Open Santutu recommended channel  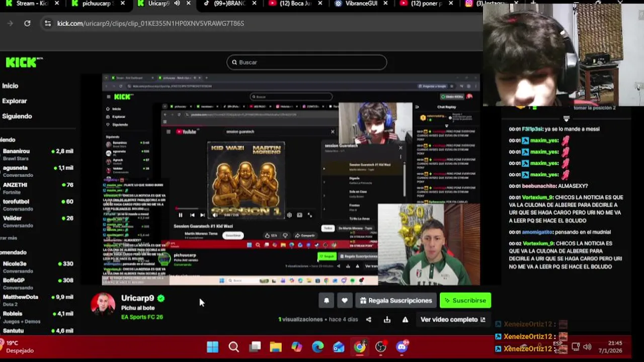[38, 331]
